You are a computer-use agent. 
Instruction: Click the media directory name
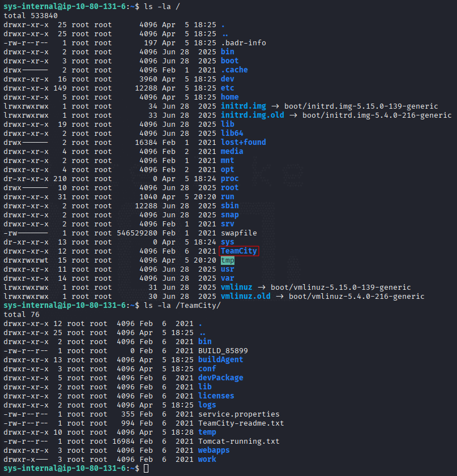point(232,152)
